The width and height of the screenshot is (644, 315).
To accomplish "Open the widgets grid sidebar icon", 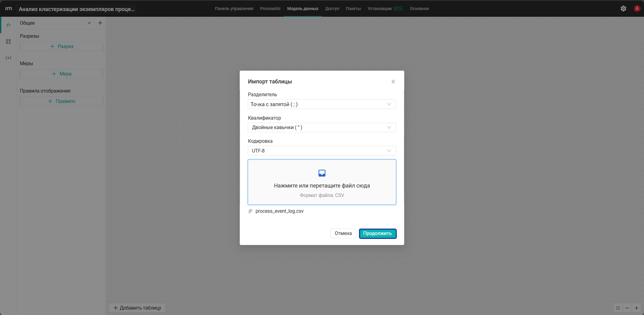I will point(8,41).
